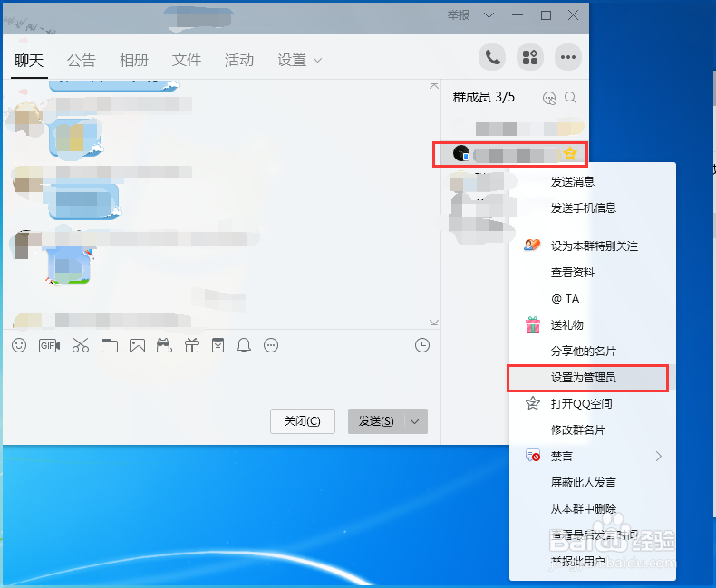Viewport: 716px width, 588px height.
Task: Expand the 设置 tab dropdown arrow
Action: pos(318,60)
